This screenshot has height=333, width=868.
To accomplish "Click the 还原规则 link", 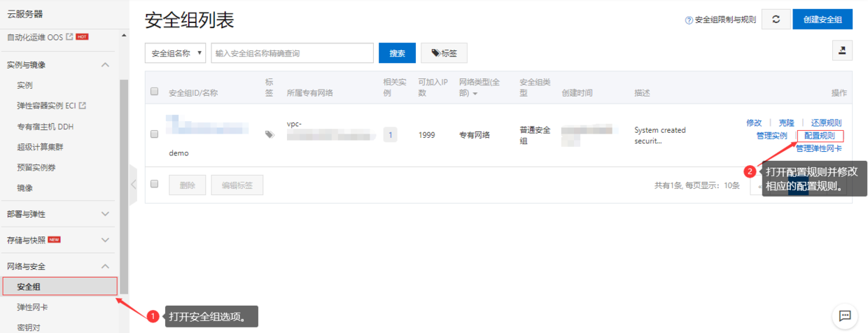I will coord(826,122).
